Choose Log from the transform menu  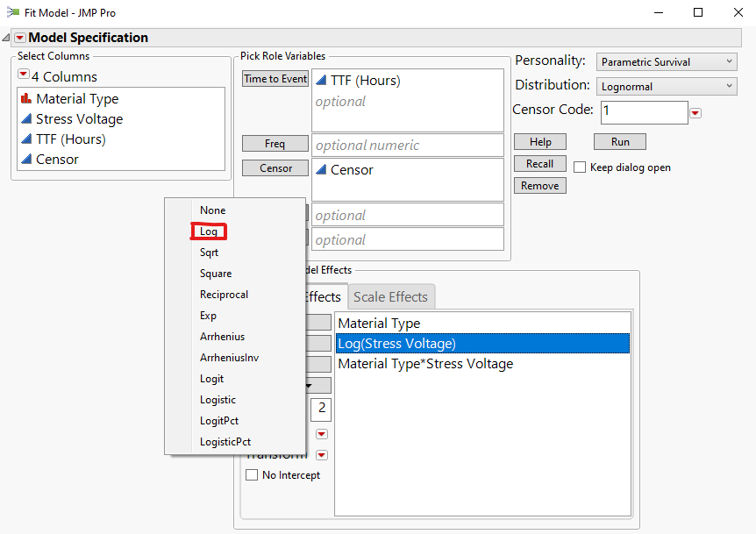(208, 231)
